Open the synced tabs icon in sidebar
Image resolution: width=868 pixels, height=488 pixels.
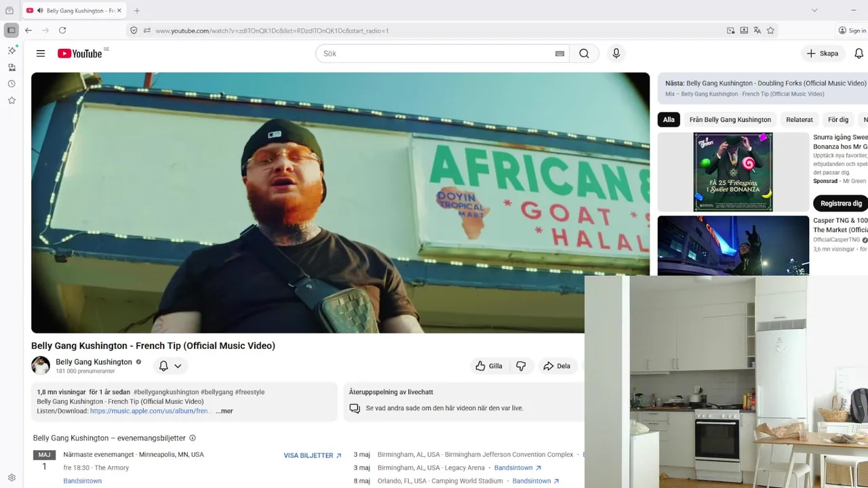[12, 67]
